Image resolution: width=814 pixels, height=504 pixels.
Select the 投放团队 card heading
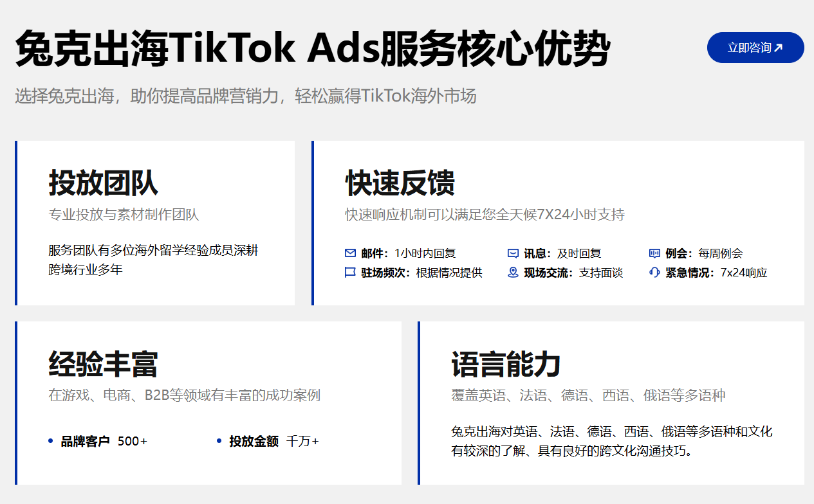103,183
